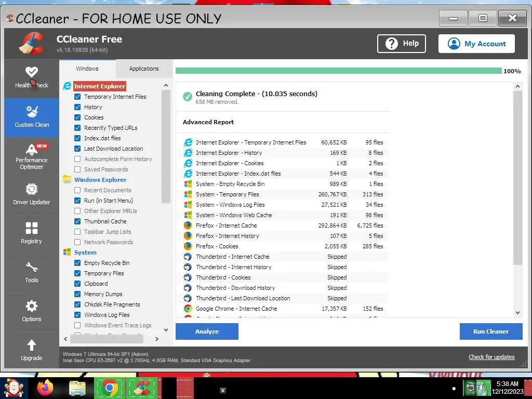
Task: Click the report panel's scroll-down arrow
Action: [517, 313]
